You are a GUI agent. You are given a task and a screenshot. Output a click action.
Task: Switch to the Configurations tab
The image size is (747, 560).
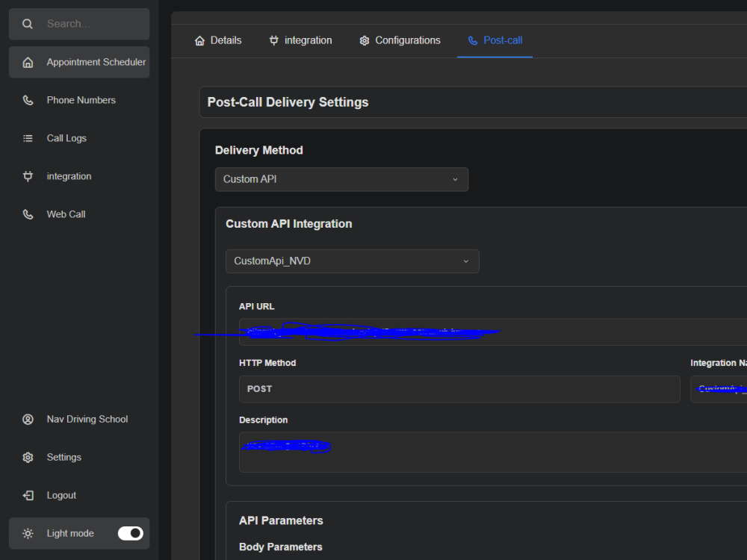[x=400, y=40]
